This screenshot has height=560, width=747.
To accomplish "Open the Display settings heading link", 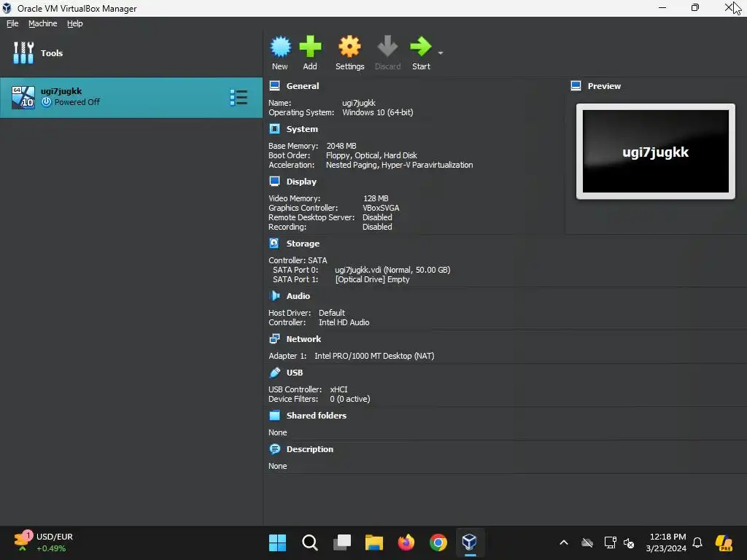I will [x=301, y=182].
